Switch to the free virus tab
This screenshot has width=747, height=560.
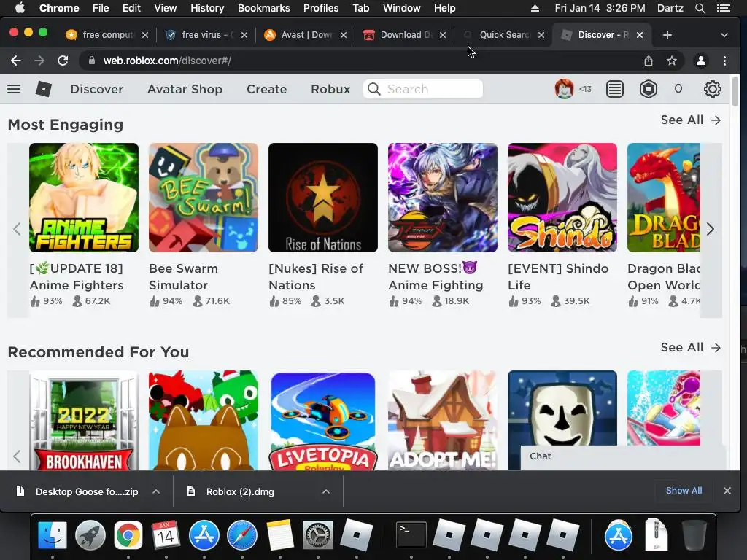[205, 35]
